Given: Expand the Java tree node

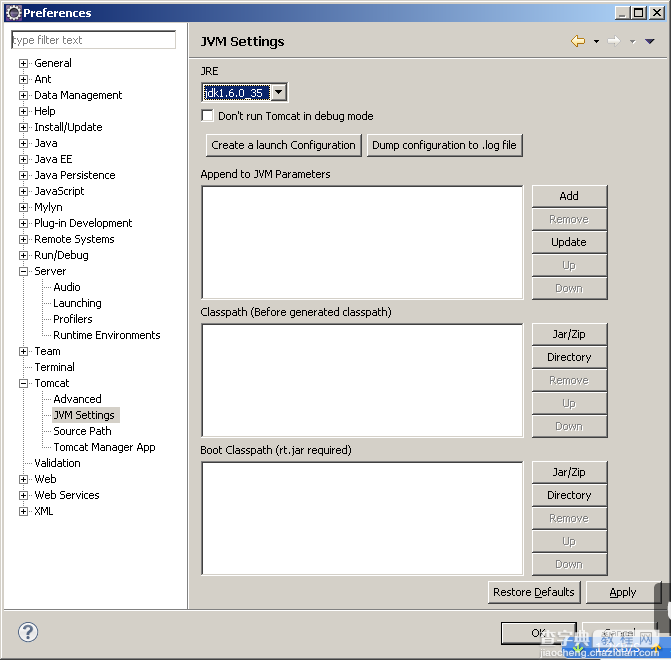Looking at the screenshot, I should coord(24,143).
